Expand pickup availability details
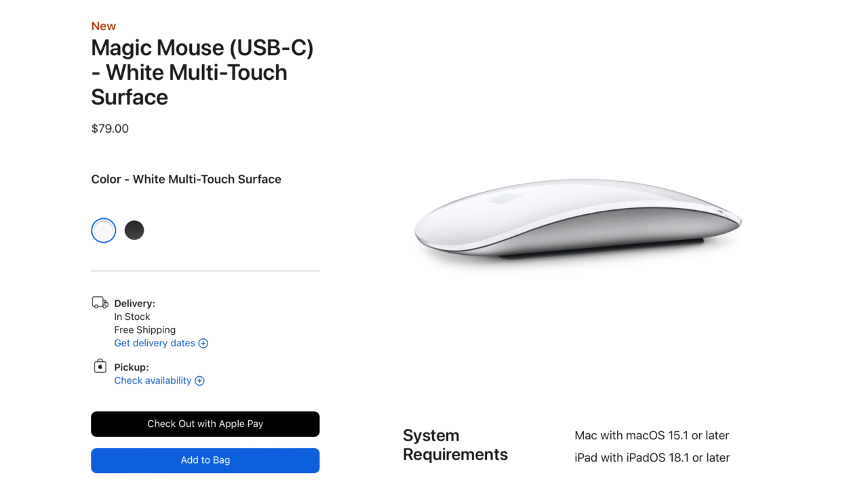Image resolution: width=868 pixels, height=488 pixels. coord(153,380)
